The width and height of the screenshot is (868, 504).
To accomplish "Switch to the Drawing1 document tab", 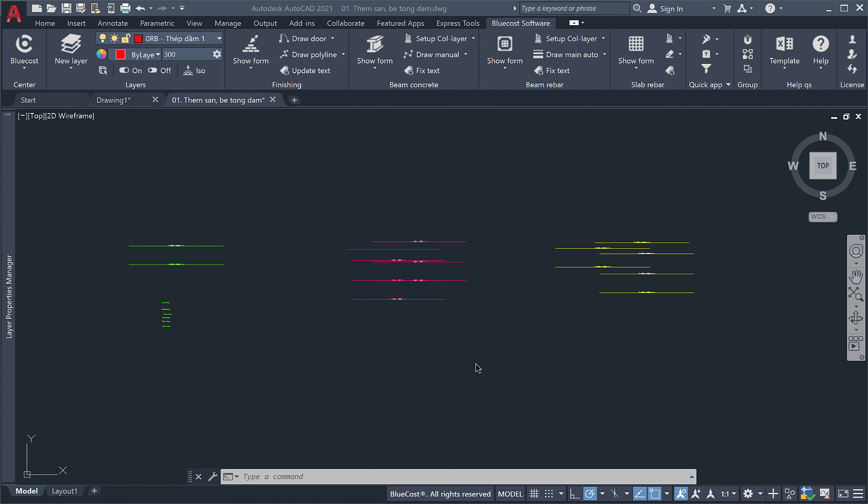I will [x=113, y=100].
